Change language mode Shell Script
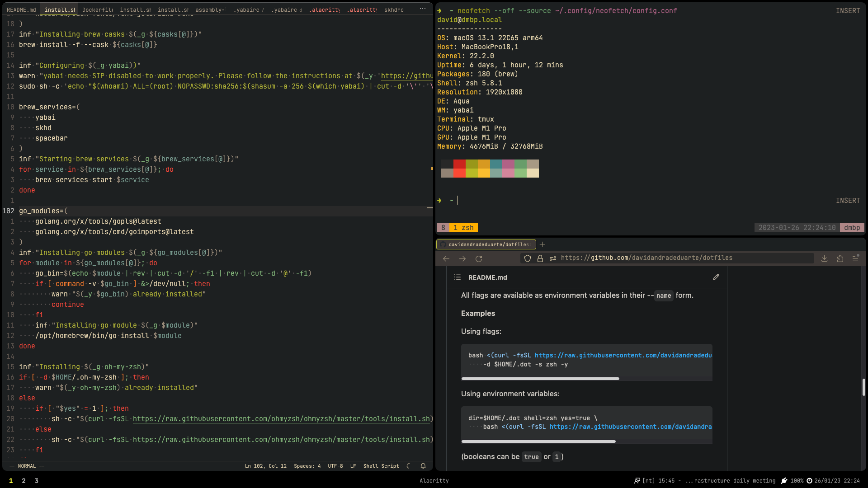The height and width of the screenshot is (488, 868). (381, 466)
